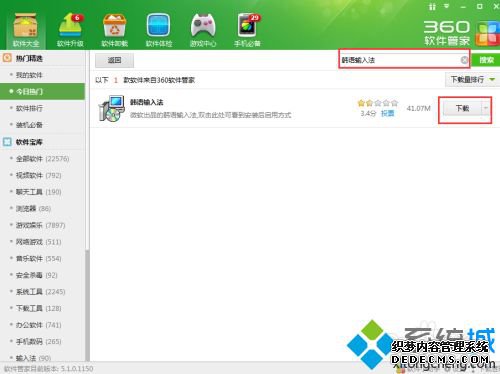Viewport: 500px width, 374px height.
Task: Click the 热门精选 section header text
Action: pos(29,58)
